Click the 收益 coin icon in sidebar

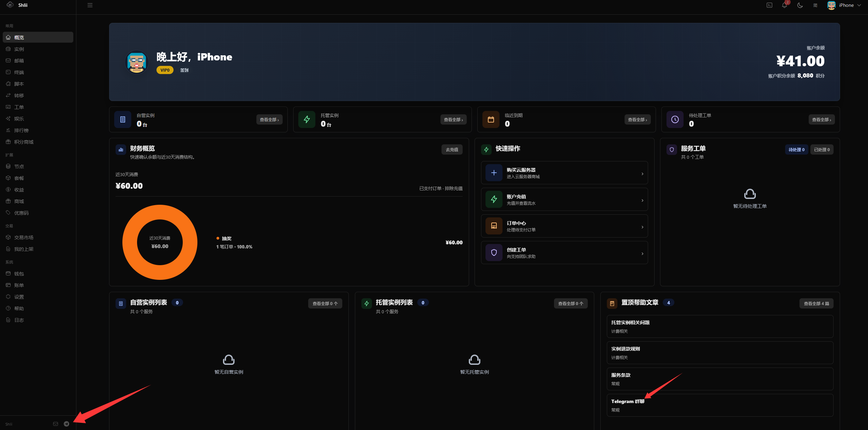coord(8,189)
